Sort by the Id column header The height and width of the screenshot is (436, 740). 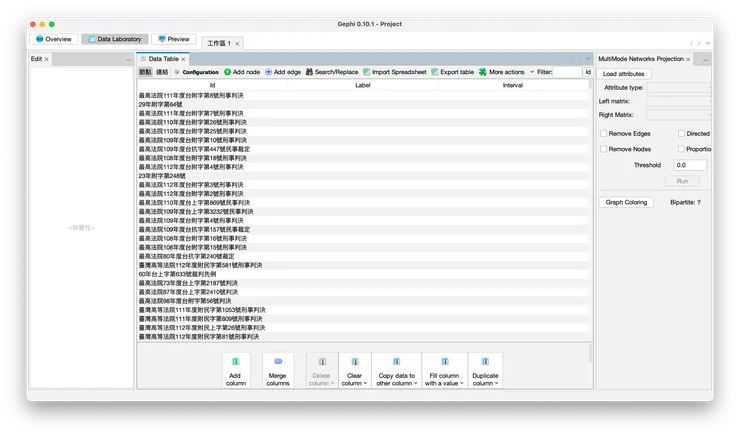[212, 85]
